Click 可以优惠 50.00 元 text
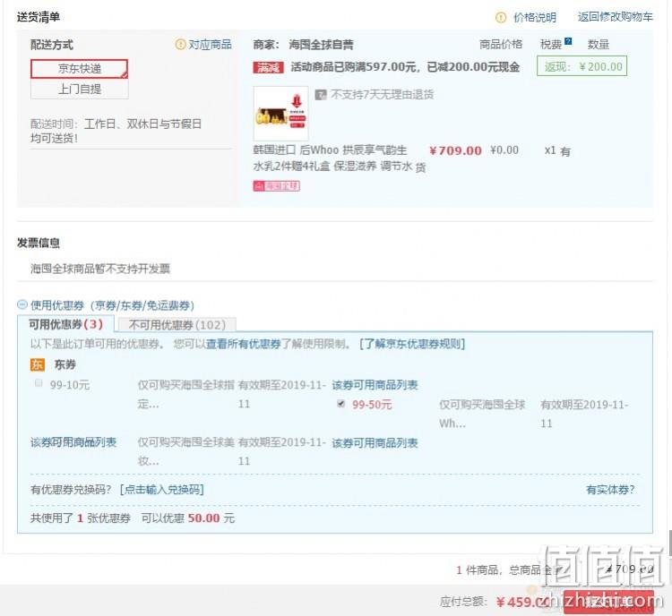Screen dimensions: 672x616 [x=188, y=518]
